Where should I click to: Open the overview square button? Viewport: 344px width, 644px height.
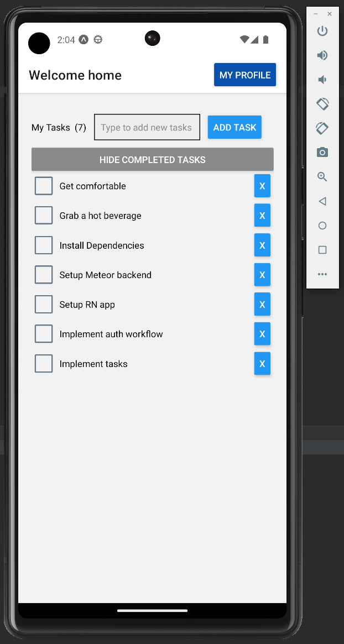point(322,250)
